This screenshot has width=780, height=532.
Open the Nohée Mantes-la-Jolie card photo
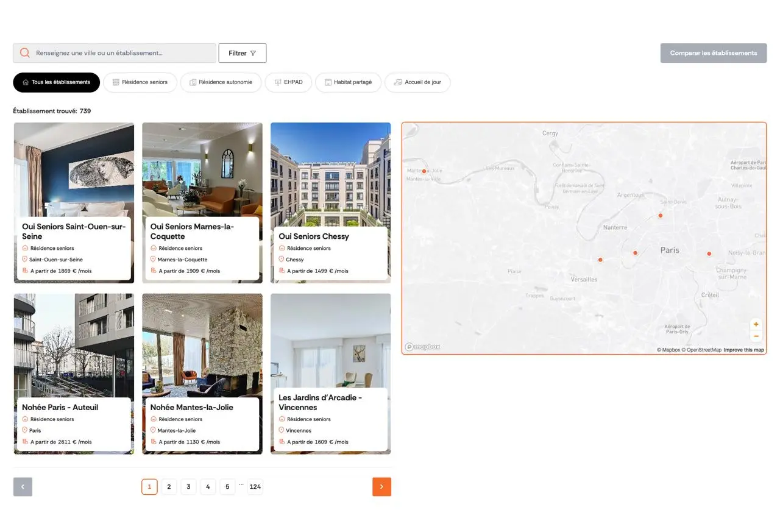pos(202,345)
